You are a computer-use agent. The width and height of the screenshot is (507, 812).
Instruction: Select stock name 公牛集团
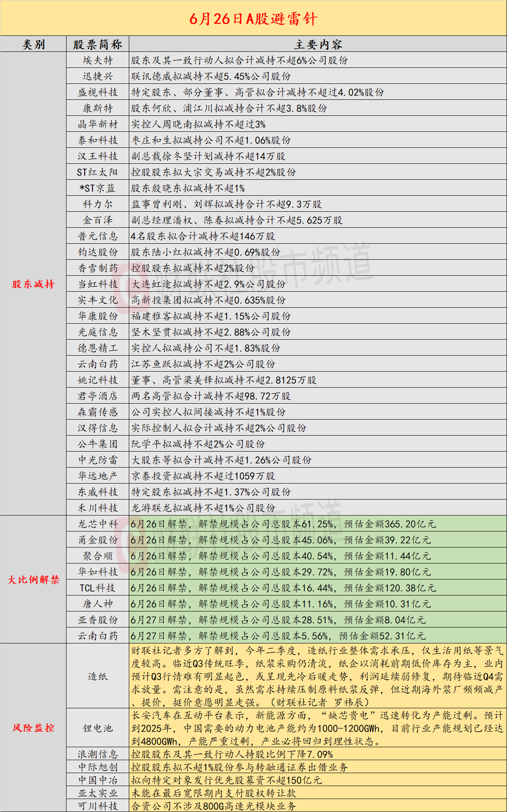(x=98, y=444)
